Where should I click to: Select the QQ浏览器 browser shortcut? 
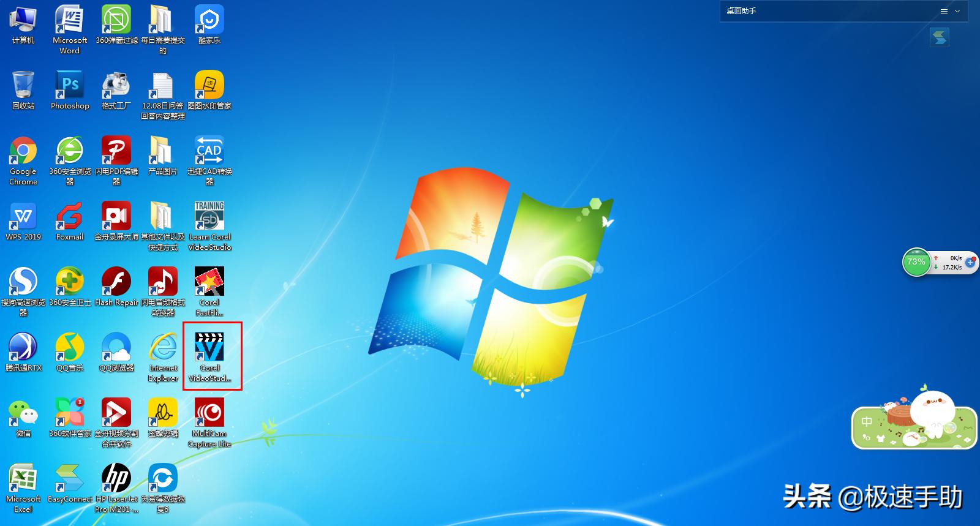click(x=116, y=353)
